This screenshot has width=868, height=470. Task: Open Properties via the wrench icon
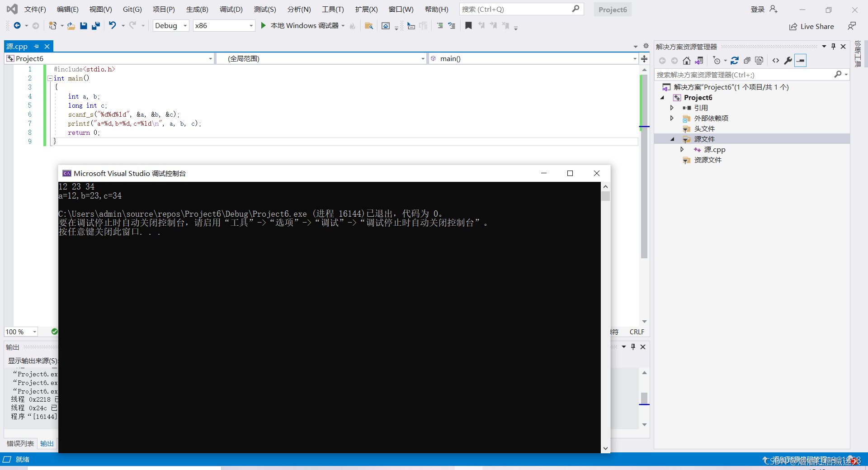click(788, 61)
